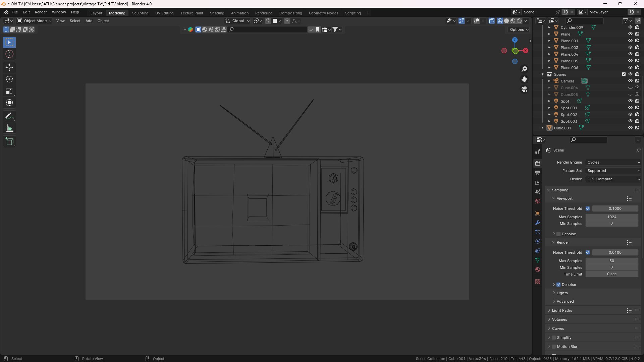Disable Cube.001 in renders
Image resolution: width=644 pixels, height=362 pixels.
[x=637, y=128]
